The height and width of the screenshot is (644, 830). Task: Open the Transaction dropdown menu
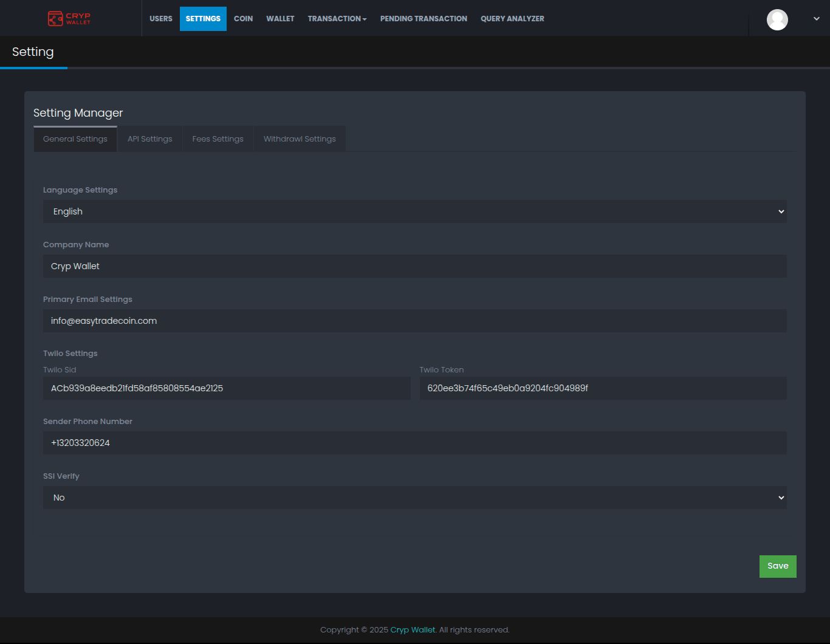337,19
